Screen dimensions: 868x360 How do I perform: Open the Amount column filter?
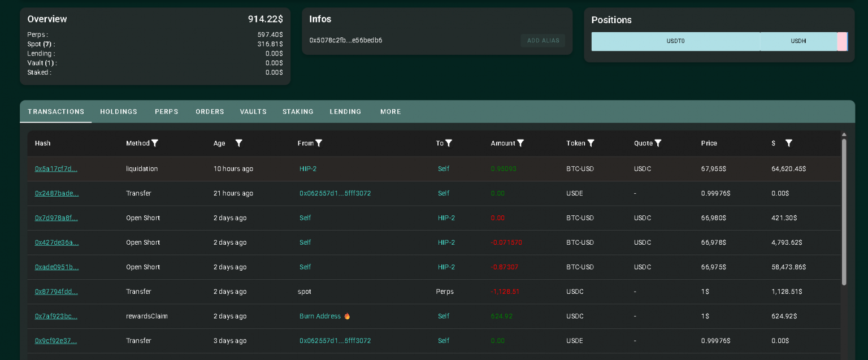[x=520, y=143]
